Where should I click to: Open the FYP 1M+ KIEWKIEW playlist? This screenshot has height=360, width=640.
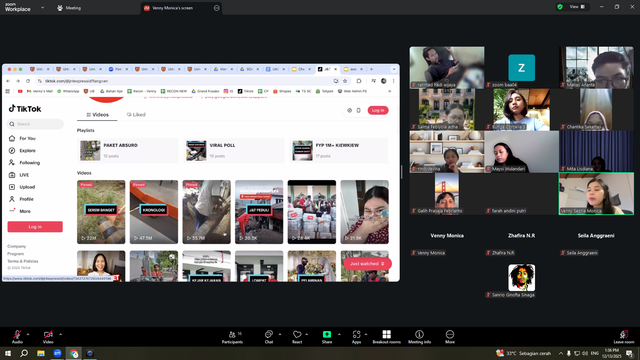(x=340, y=151)
